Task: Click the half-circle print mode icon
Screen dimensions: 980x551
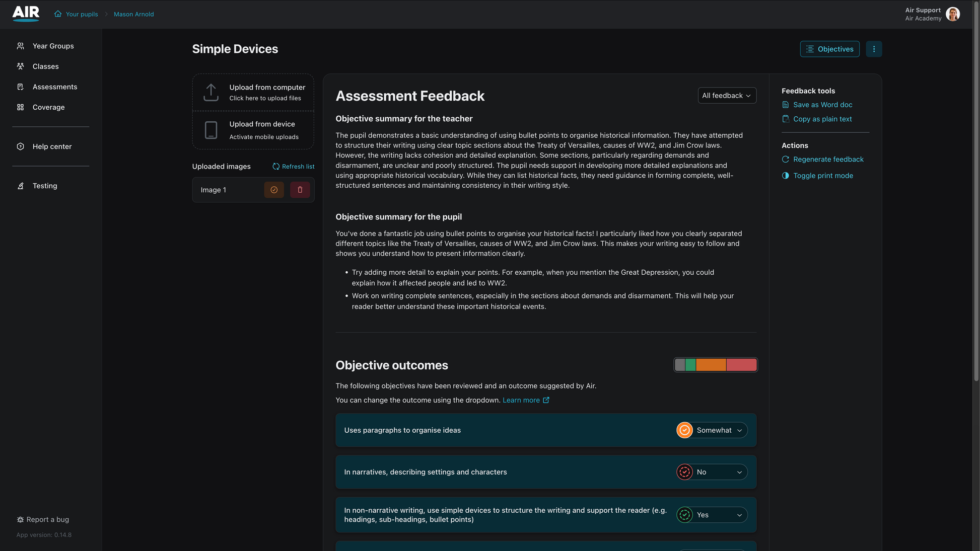Action: point(785,176)
